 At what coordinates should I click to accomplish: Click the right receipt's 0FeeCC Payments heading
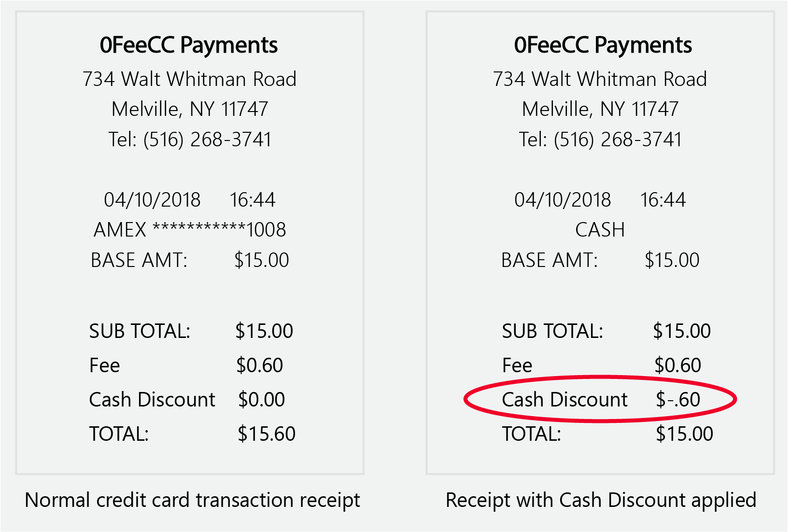click(x=603, y=45)
